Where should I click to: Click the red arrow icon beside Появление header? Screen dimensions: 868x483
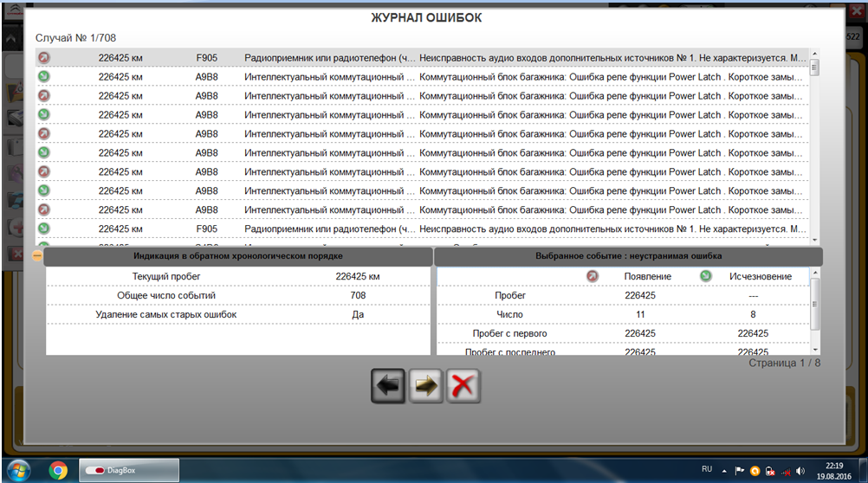593,276
